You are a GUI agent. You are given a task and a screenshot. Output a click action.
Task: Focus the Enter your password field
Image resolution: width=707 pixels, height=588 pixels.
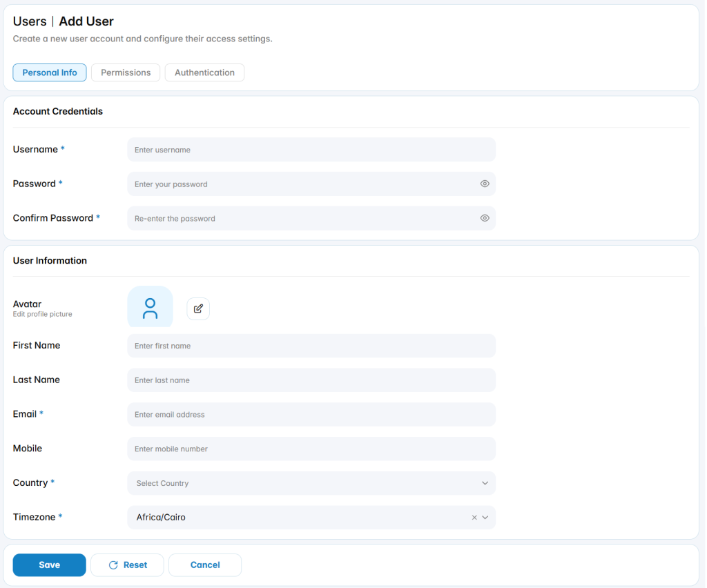click(x=311, y=184)
